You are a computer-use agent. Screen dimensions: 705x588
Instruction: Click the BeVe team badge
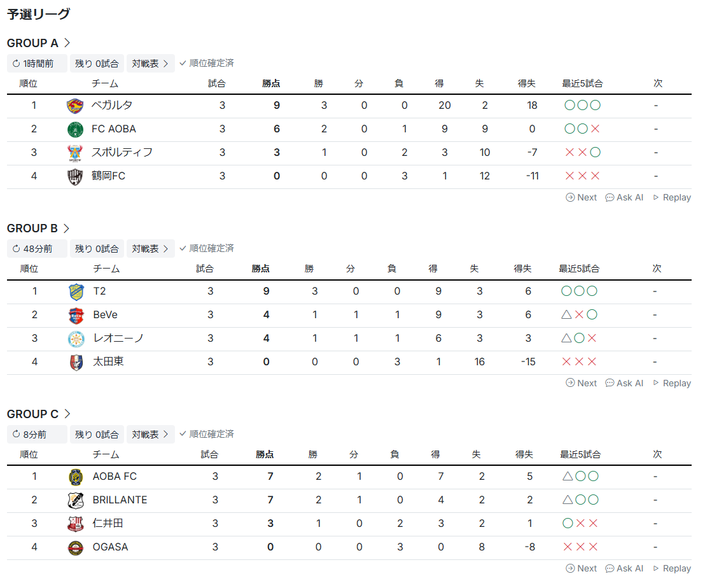tap(76, 315)
